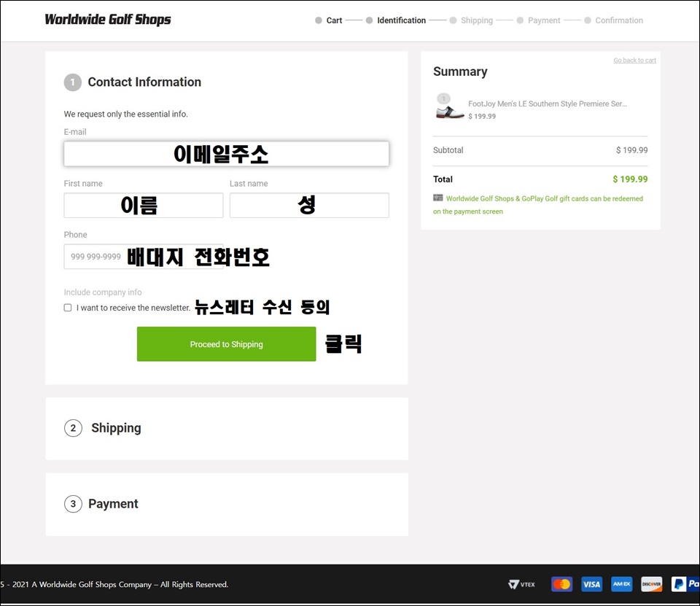This screenshot has width=700, height=606.
Task: Click the PayPal payment icon
Action: (x=685, y=584)
